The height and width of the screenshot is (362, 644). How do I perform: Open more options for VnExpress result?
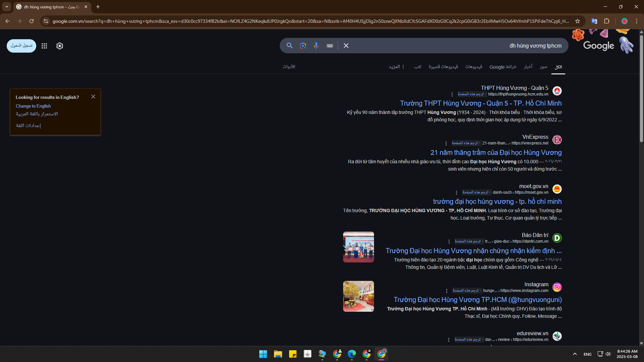pyautogui.click(x=446, y=143)
